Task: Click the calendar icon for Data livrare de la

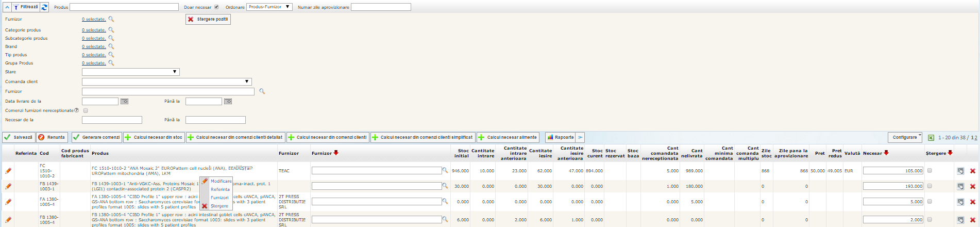Action: click(124, 102)
